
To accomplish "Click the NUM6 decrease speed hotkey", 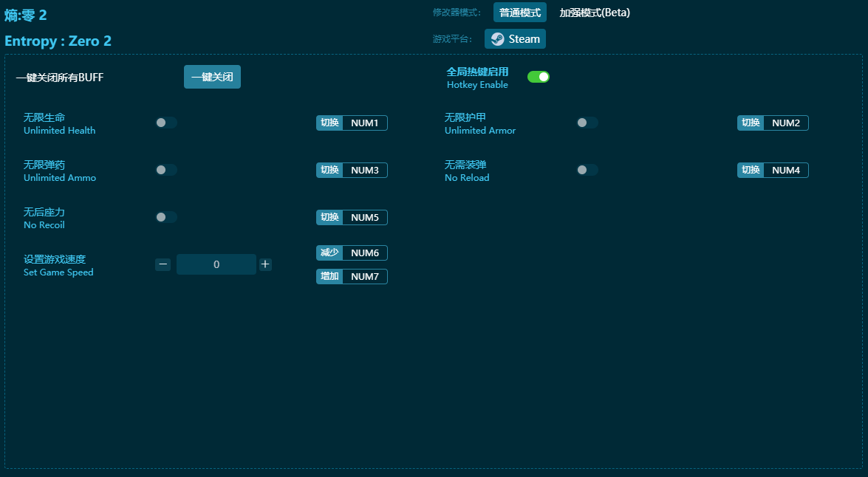I will tap(364, 253).
